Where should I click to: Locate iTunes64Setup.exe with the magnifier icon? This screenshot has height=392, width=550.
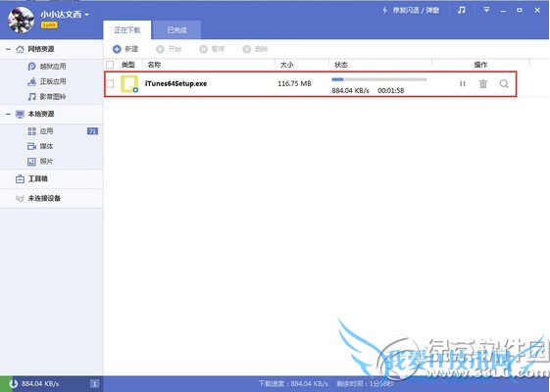[504, 84]
